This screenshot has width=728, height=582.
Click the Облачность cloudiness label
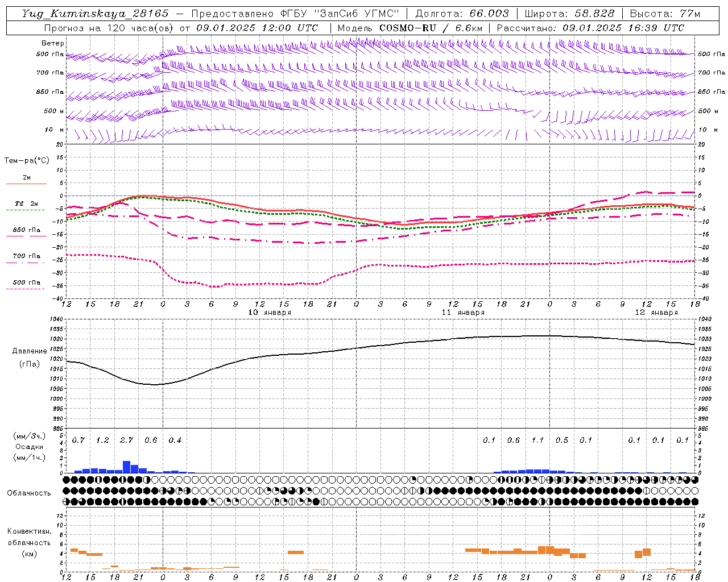pyautogui.click(x=29, y=493)
